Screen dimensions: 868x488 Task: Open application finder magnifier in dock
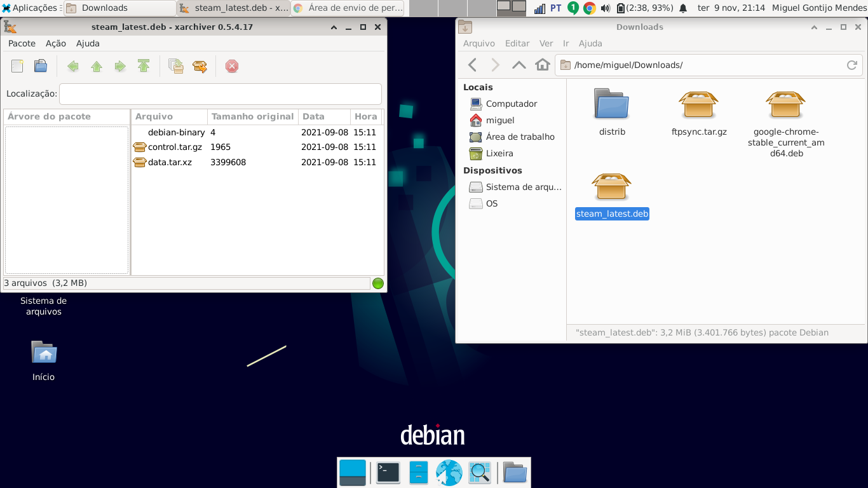tap(480, 472)
